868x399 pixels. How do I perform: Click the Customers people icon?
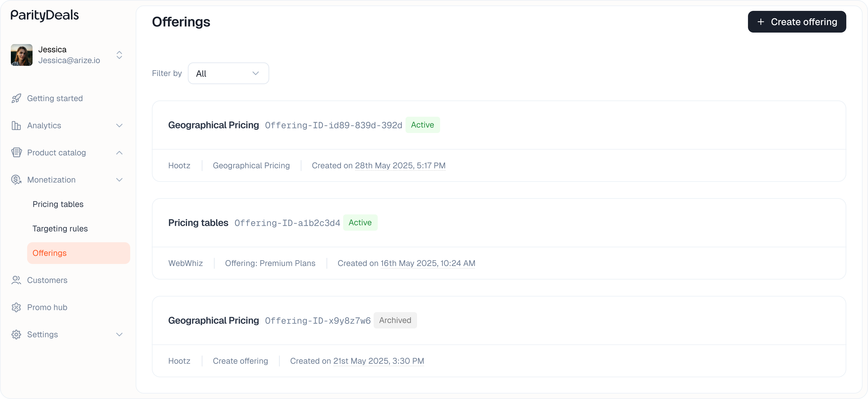coord(16,280)
